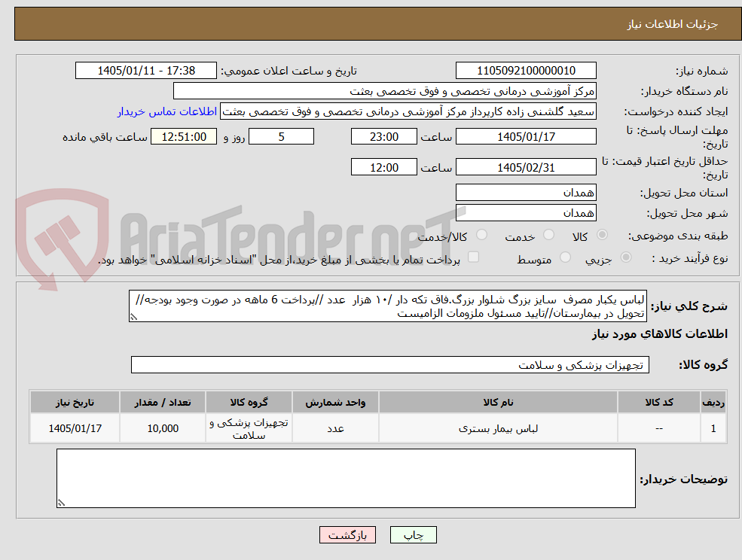Open the اطلاعات تماس خریدار link
The width and height of the screenshot is (742, 560).
167,111
